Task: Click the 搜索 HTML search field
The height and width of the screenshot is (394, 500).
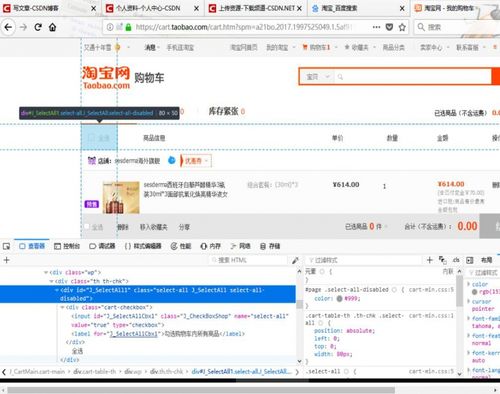Action: pyautogui.click(x=248, y=260)
